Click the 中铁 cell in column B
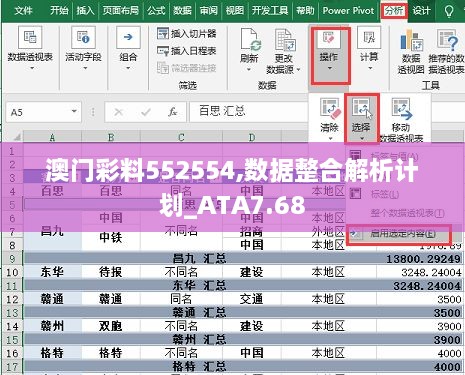465x375 pixels. click(x=111, y=238)
